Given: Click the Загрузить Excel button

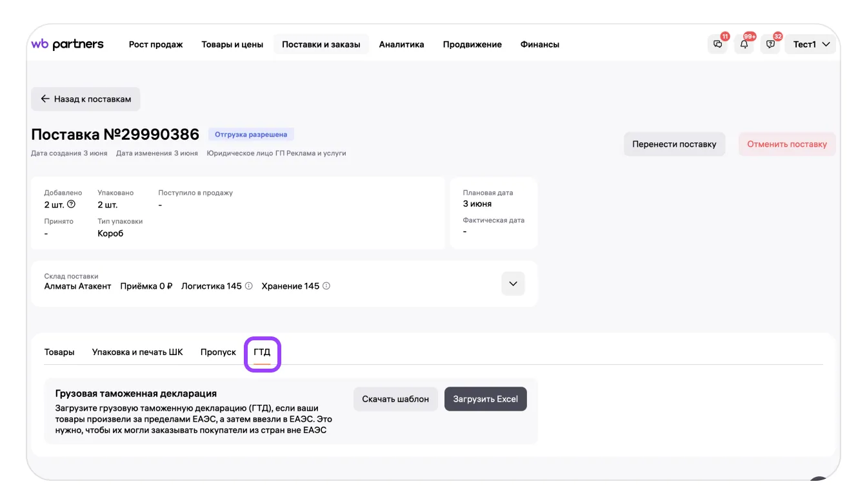Looking at the screenshot, I should pyautogui.click(x=485, y=399).
